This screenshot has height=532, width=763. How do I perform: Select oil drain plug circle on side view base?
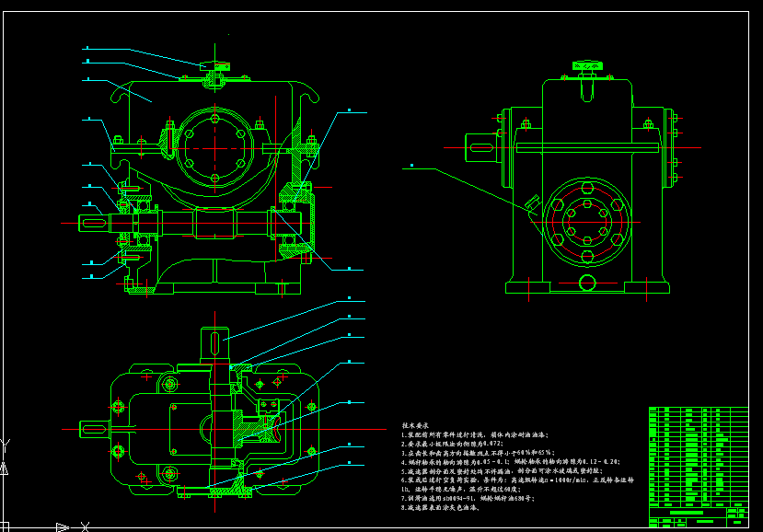pos(588,282)
